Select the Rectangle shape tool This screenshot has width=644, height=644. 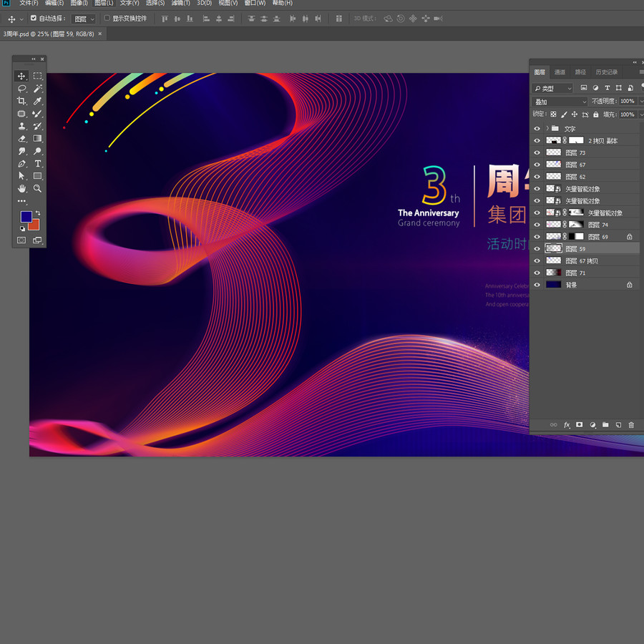pyautogui.click(x=37, y=176)
